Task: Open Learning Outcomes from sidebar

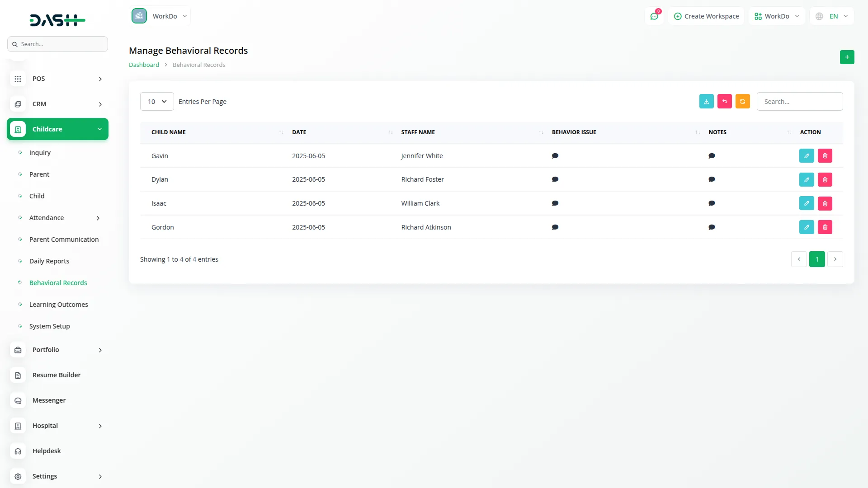Action: click(x=58, y=305)
